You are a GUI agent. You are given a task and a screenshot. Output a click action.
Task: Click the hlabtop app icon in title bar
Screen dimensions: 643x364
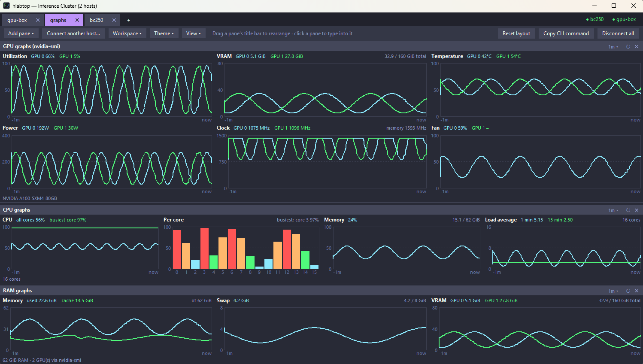coord(6,6)
